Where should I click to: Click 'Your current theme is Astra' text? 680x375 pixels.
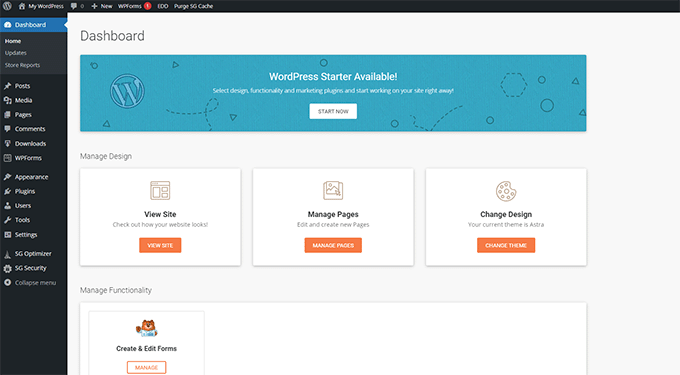click(506, 225)
